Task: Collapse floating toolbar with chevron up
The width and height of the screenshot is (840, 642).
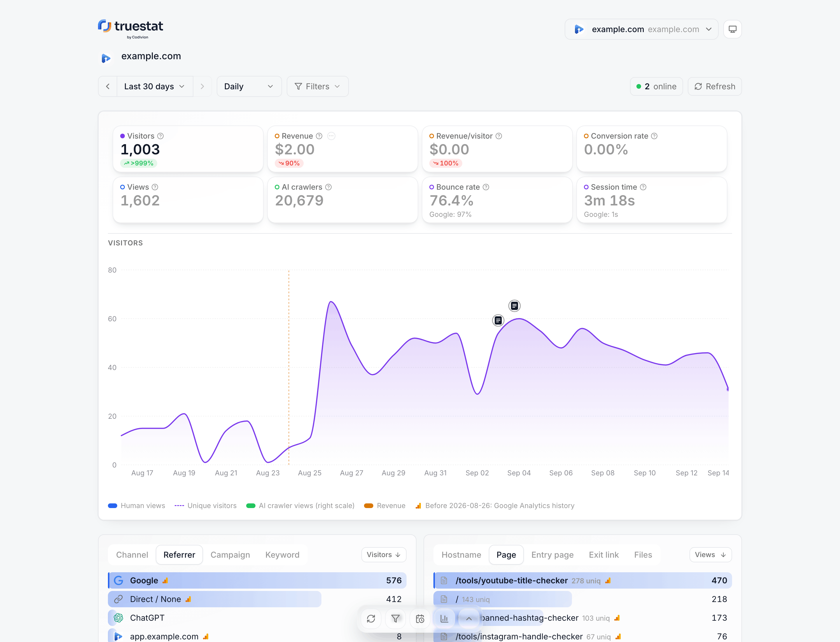Action: point(469,619)
